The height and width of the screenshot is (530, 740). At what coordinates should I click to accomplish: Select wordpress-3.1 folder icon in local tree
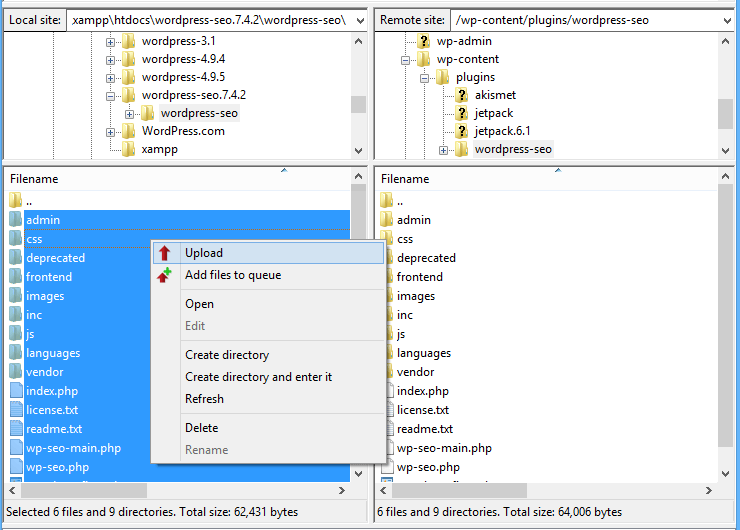128,41
